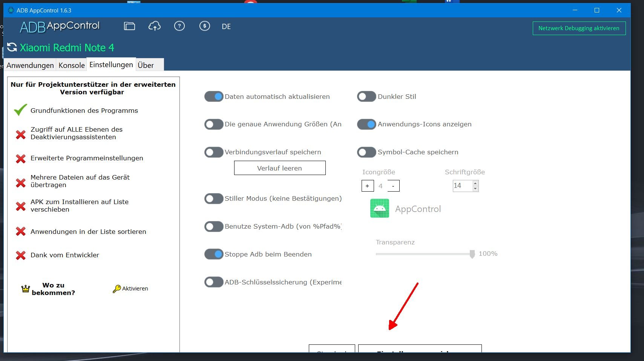Minimize the ADB AppControl window
Screen dimensions: 644x361
coord(575,10)
